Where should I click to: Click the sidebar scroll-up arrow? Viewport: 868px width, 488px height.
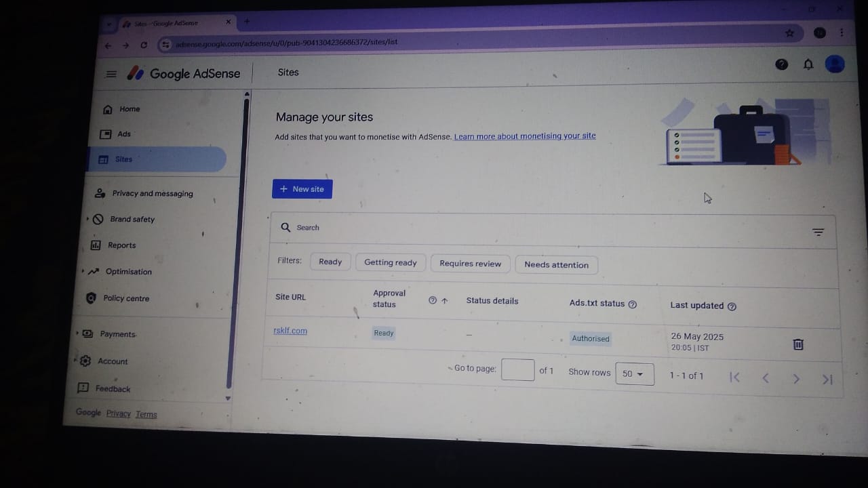click(x=247, y=94)
